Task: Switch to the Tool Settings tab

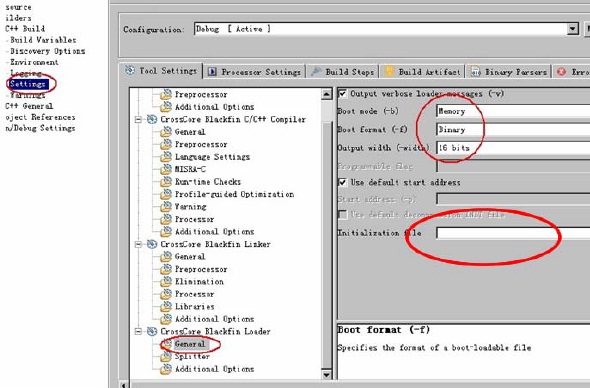Action: click(x=161, y=71)
